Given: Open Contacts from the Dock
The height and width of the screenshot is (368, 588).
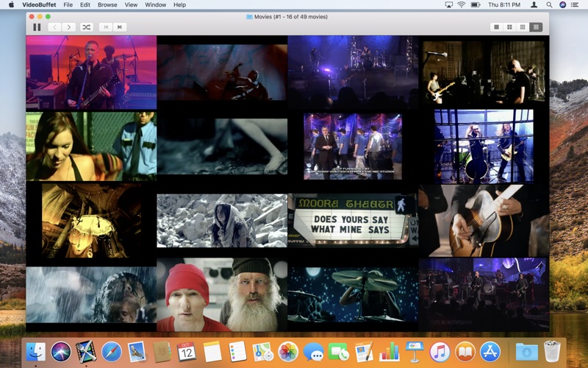Looking at the screenshot, I should (162, 352).
